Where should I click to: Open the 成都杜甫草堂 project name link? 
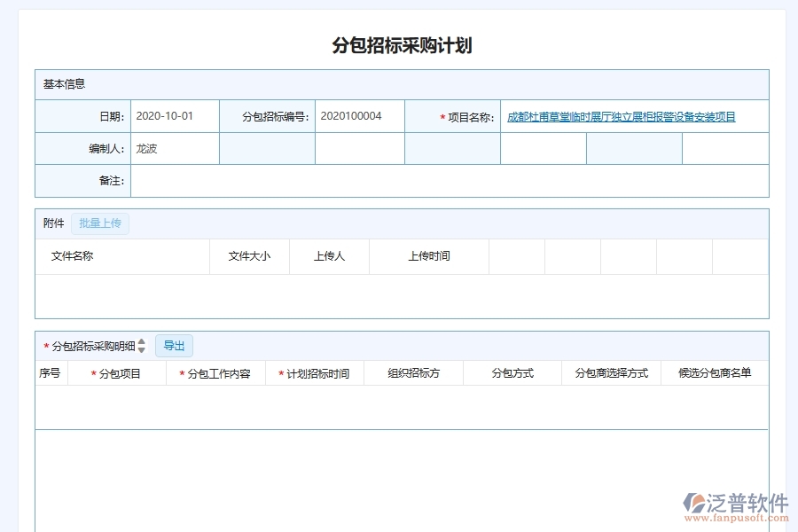pyautogui.click(x=622, y=116)
